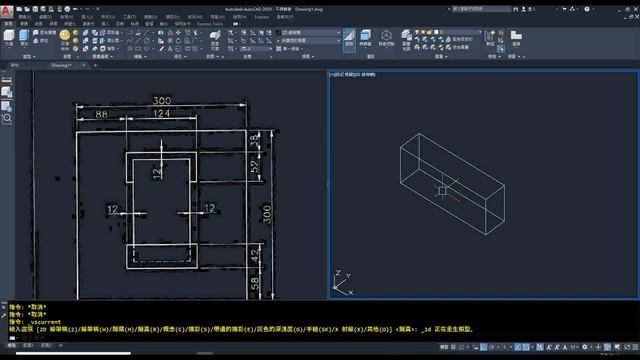Click the Separate (分離) solid tool

pyautogui.click(x=109, y=49)
